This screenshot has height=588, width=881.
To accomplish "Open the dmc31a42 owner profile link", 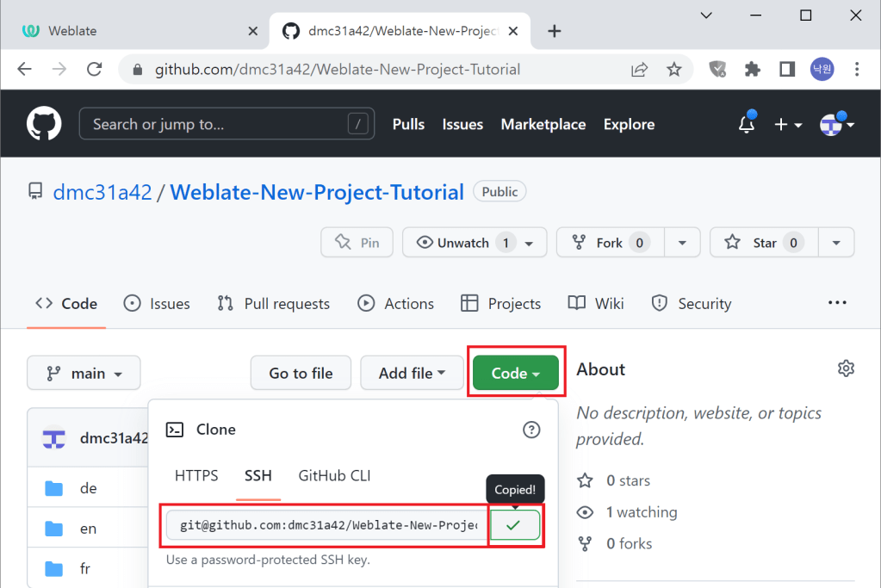I will (102, 192).
